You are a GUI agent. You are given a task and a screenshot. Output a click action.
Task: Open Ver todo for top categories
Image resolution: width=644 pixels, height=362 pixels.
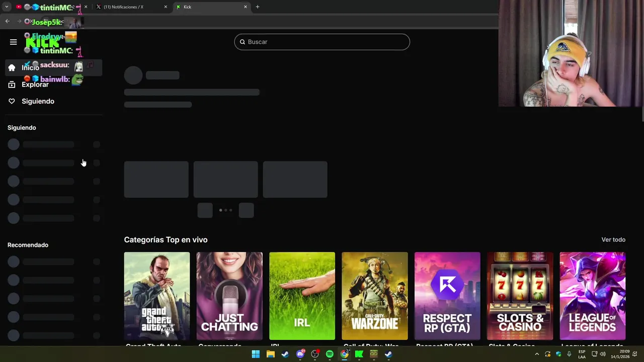[613, 239]
